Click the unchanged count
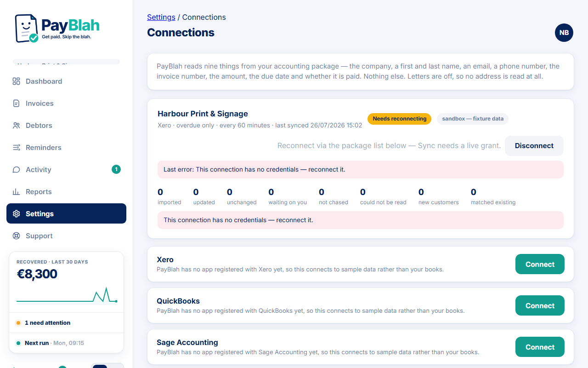Screen dimensions: 588x368 pyautogui.click(x=242, y=196)
